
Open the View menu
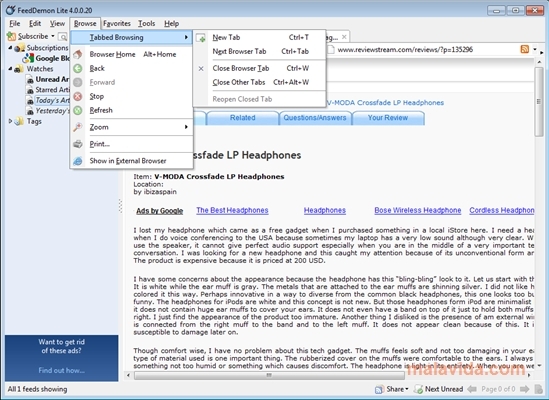[x=57, y=23]
